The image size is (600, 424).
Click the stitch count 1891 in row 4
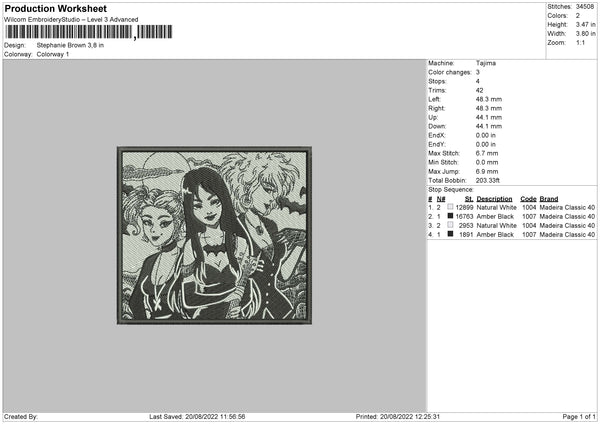point(466,235)
